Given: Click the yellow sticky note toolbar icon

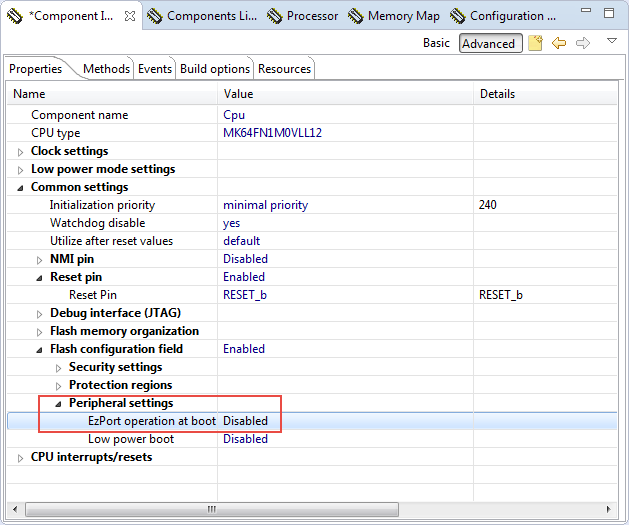Looking at the screenshot, I should point(536,43).
